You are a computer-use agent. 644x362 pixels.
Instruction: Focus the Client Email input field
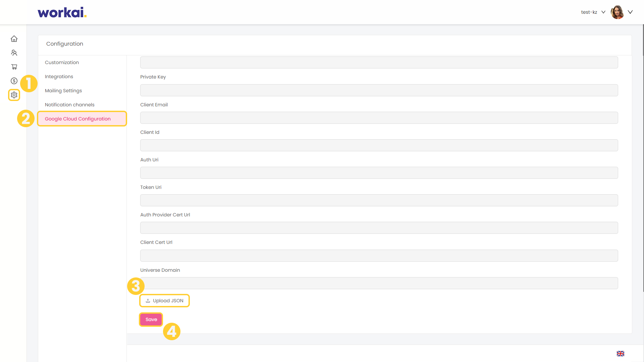(x=379, y=118)
